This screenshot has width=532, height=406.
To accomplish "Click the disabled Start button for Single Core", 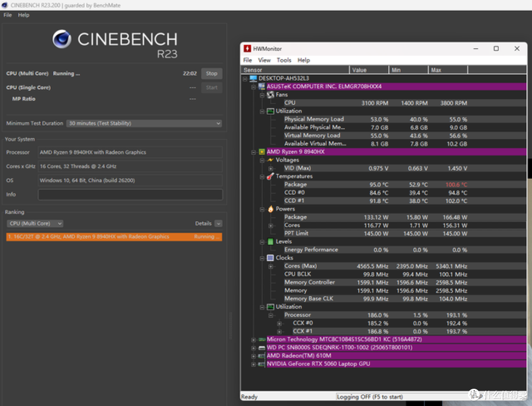I will (211, 88).
